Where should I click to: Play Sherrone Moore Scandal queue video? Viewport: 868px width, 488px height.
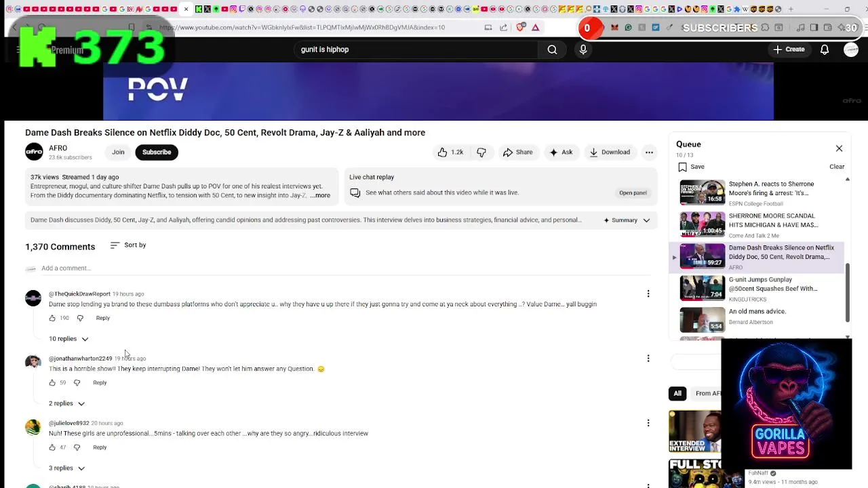[756, 225]
